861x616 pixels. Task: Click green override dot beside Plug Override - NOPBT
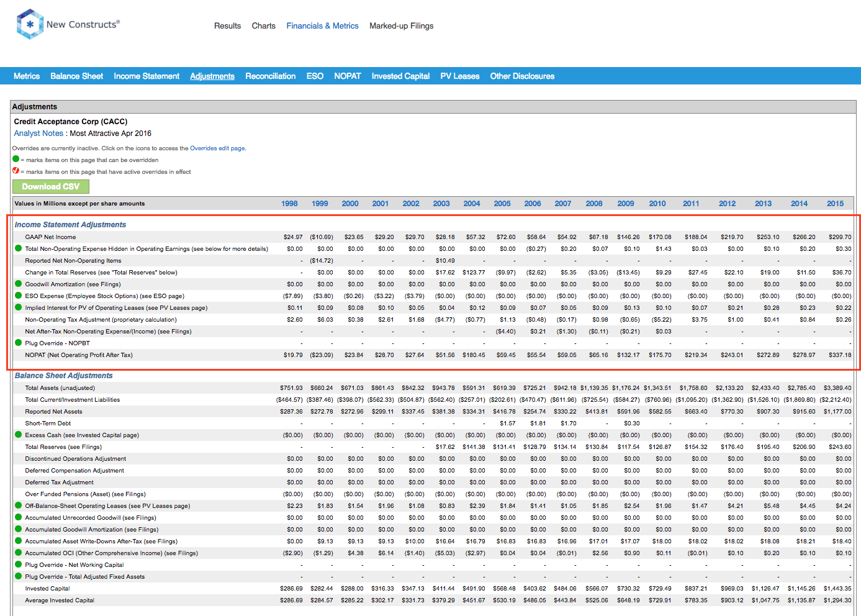(x=19, y=343)
